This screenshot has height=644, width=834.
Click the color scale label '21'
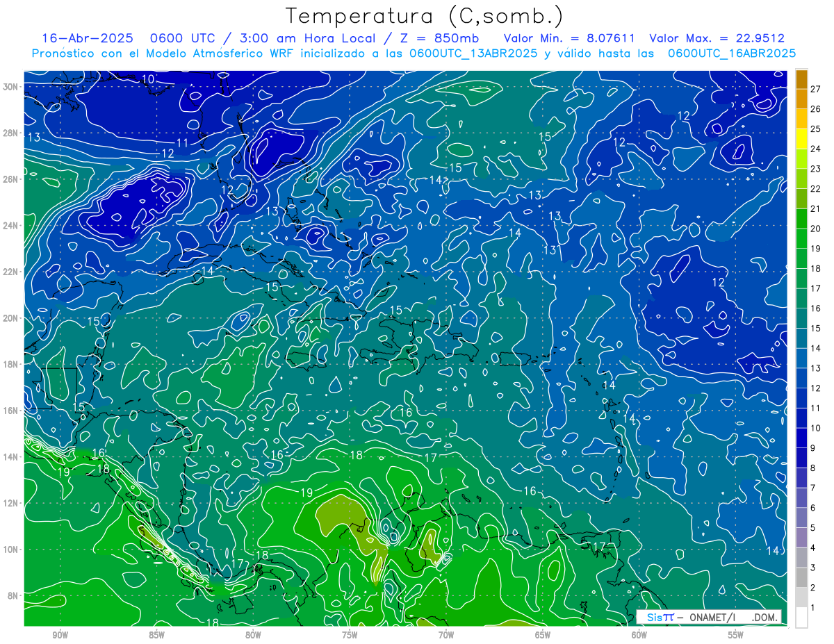tap(816, 209)
